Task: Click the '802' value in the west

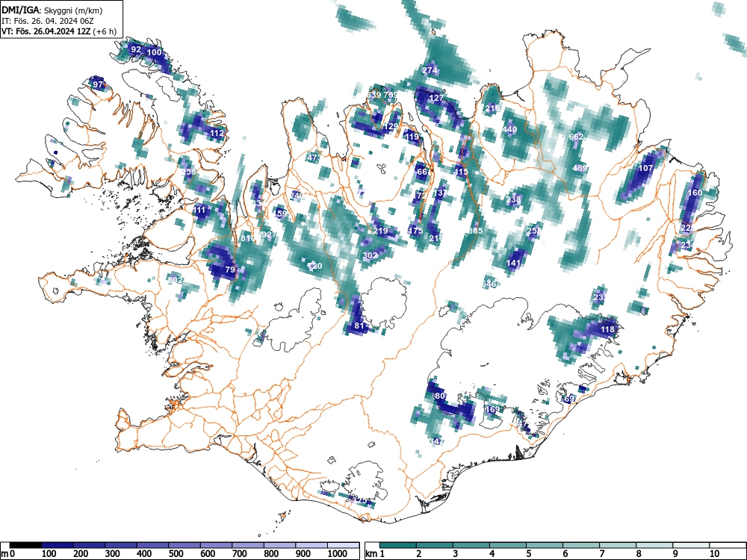Action: tap(176, 280)
